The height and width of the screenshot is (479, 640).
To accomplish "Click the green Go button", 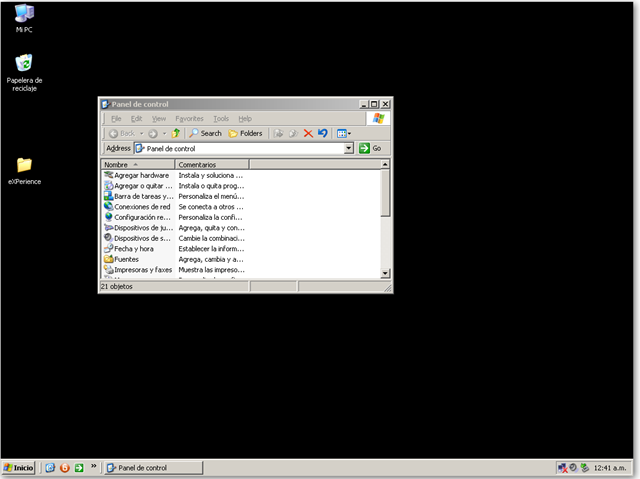I will point(370,149).
